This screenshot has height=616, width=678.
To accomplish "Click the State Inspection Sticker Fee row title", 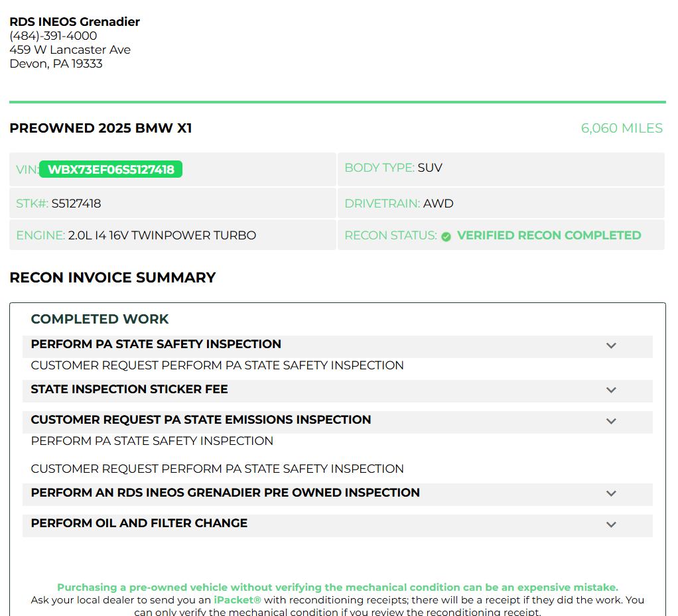I will [x=129, y=389].
